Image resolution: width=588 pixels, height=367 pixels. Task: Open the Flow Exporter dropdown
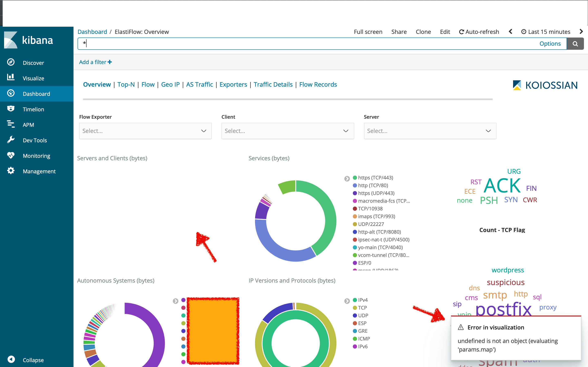click(145, 131)
